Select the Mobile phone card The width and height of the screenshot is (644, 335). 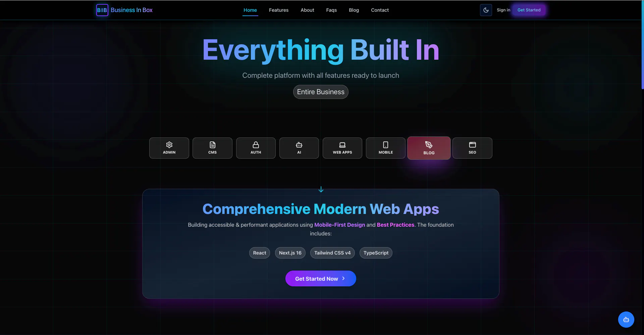[x=385, y=148]
